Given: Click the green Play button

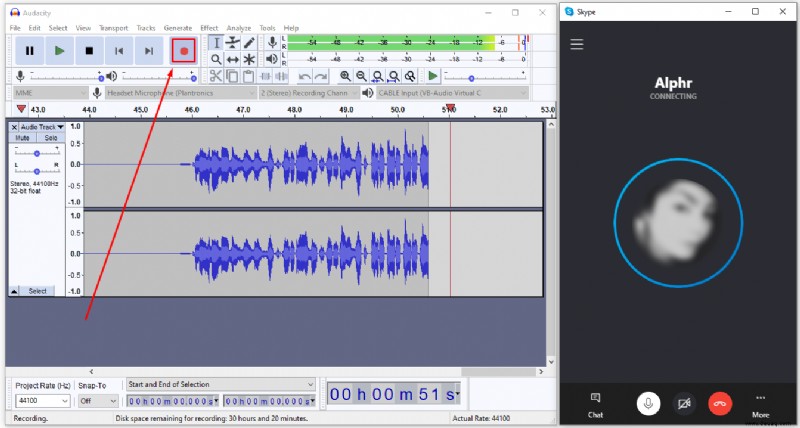Looking at the screenshot, I should (x=59, y=51).
